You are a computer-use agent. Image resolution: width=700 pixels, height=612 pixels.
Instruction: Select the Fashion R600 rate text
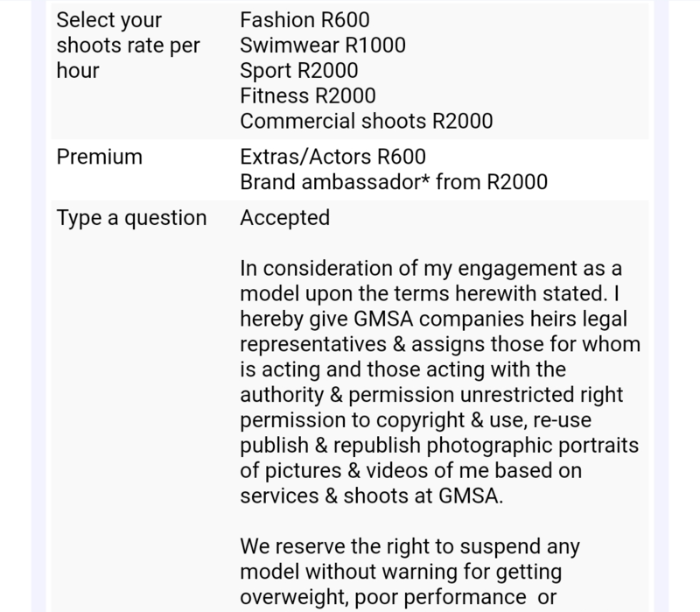tap(304, 20)
